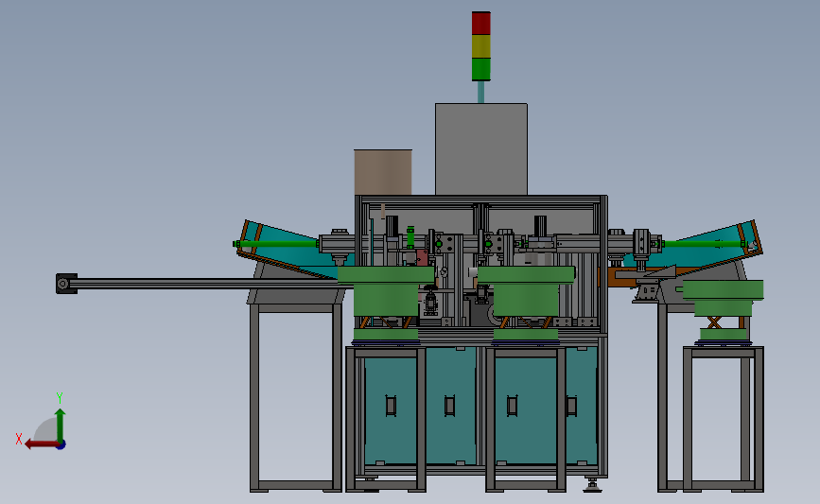Select the yellow light of signal tower

pos(481,46)
